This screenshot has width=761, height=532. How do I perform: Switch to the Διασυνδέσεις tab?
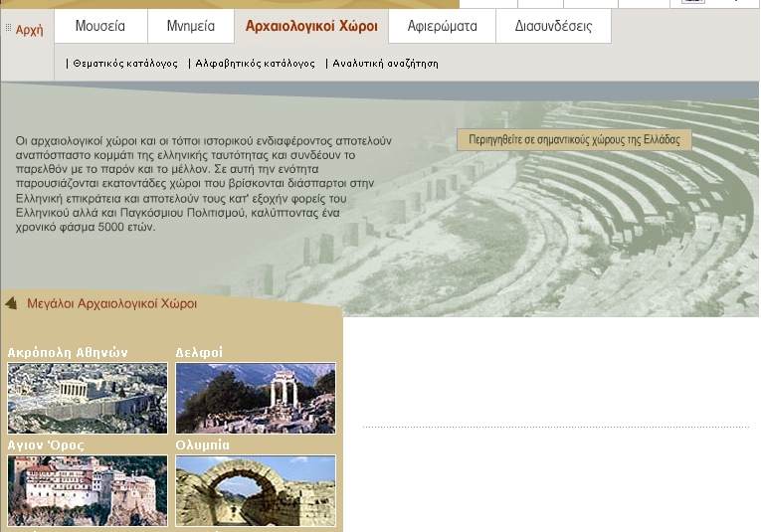(x=553, y=26)
